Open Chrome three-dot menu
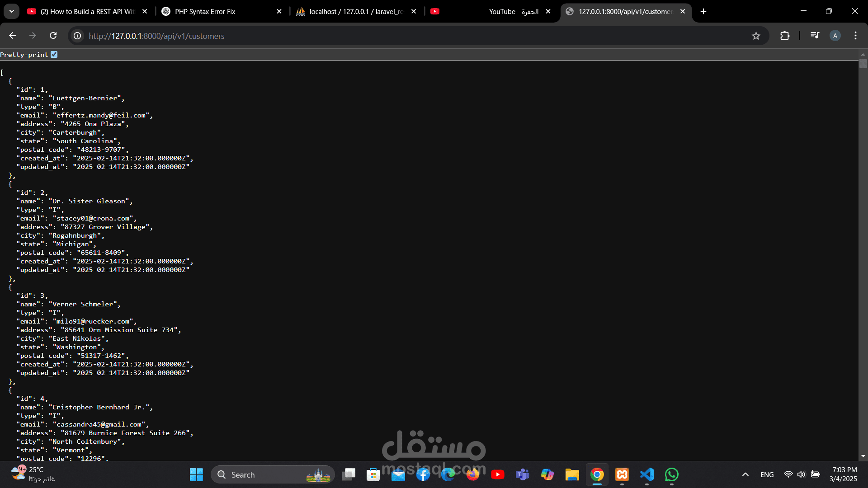The image size is (868, 488). click(x=855, y=36)
